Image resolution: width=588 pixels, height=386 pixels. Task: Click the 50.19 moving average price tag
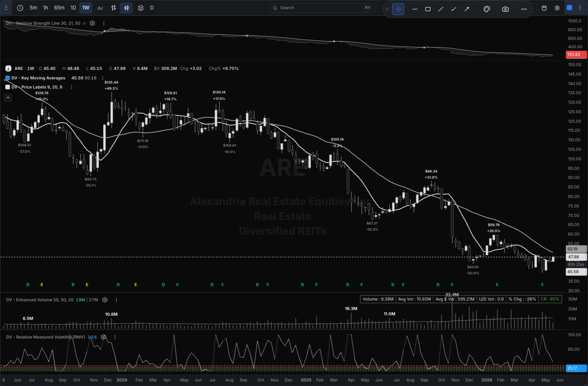coord(576,249)
